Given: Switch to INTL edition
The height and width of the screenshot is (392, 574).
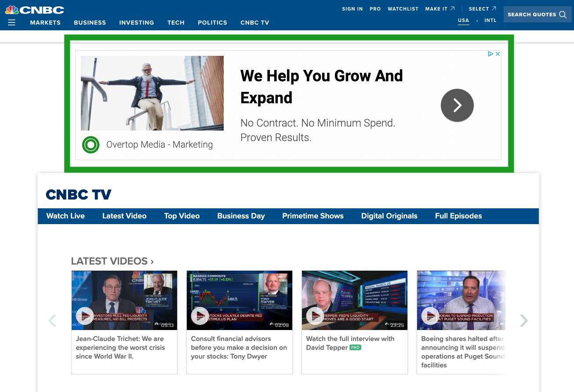Looking at the screenshot, I should click(490, 20).
